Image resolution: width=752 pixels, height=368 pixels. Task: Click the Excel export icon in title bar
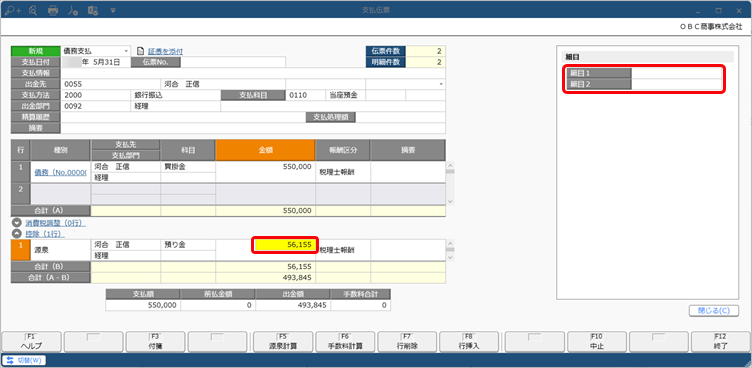pyautogui.click(x=93, y=10)
